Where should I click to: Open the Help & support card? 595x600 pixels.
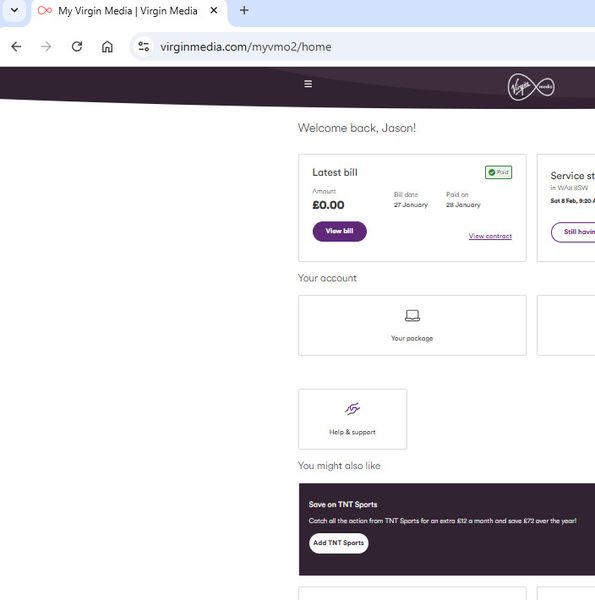[352, 419]
